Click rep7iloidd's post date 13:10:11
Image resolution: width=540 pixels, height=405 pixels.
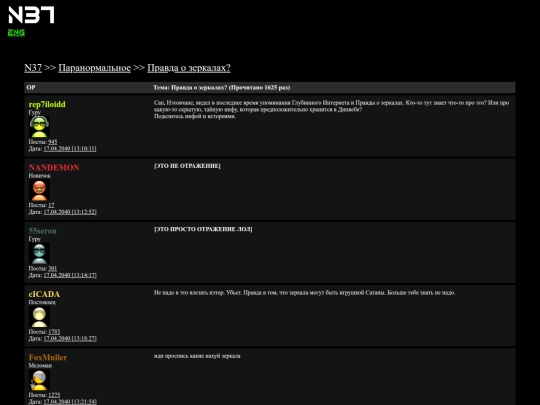[70, 149]
